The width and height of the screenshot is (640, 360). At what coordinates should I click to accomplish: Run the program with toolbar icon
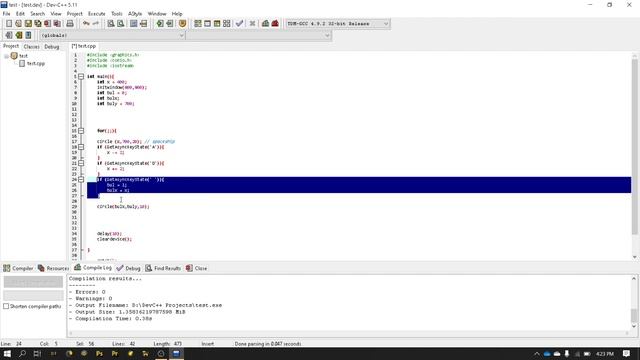tap(207, 24)
